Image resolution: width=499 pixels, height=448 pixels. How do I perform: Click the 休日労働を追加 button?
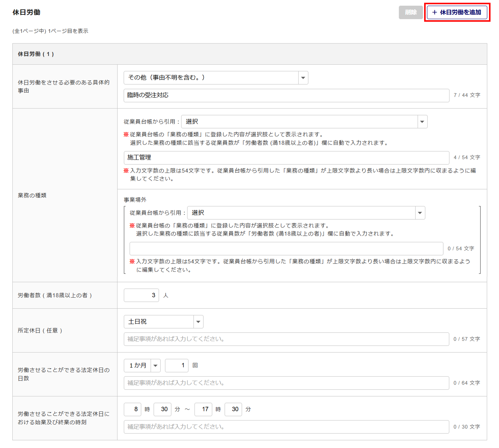tap(457, 12)
